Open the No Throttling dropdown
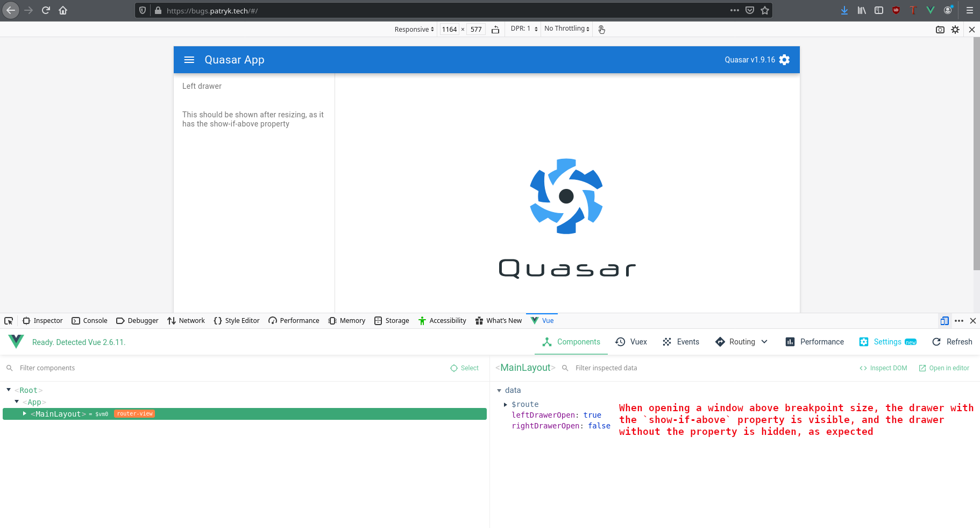980x528 pixels. coord(565,29)
